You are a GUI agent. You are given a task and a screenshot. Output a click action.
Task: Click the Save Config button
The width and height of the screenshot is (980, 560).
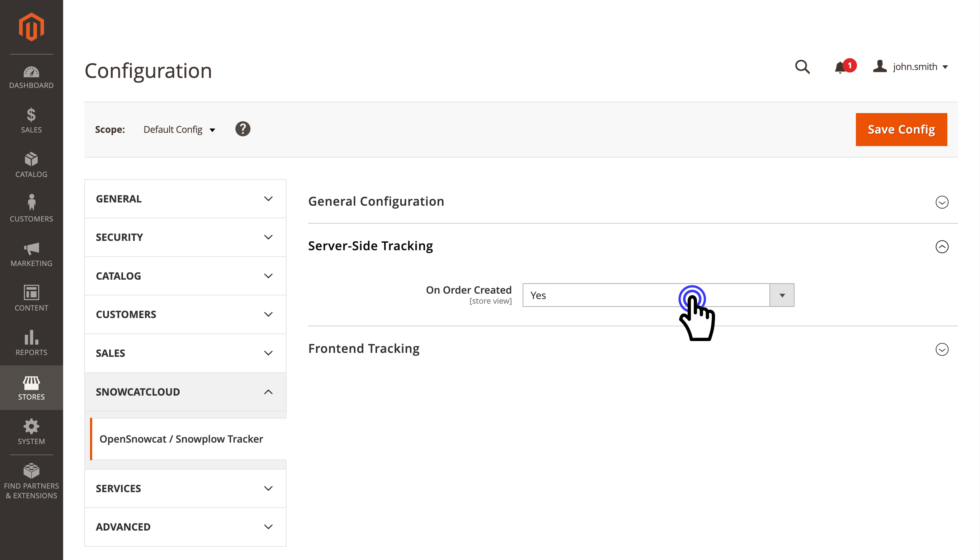(901, 130)
